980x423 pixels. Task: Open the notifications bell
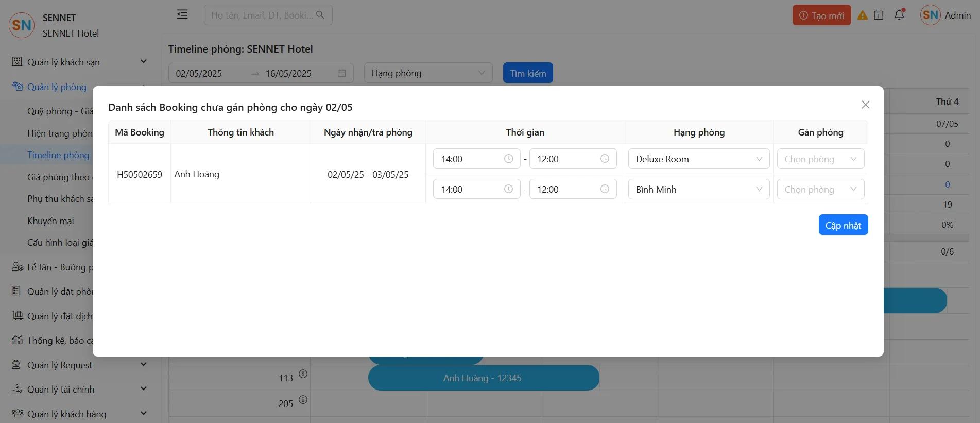899,15
